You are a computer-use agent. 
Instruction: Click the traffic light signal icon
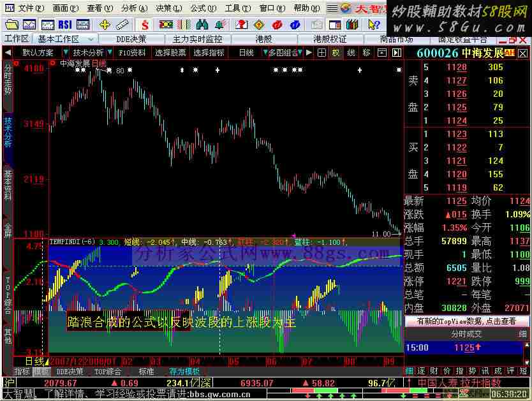point(166,24)
